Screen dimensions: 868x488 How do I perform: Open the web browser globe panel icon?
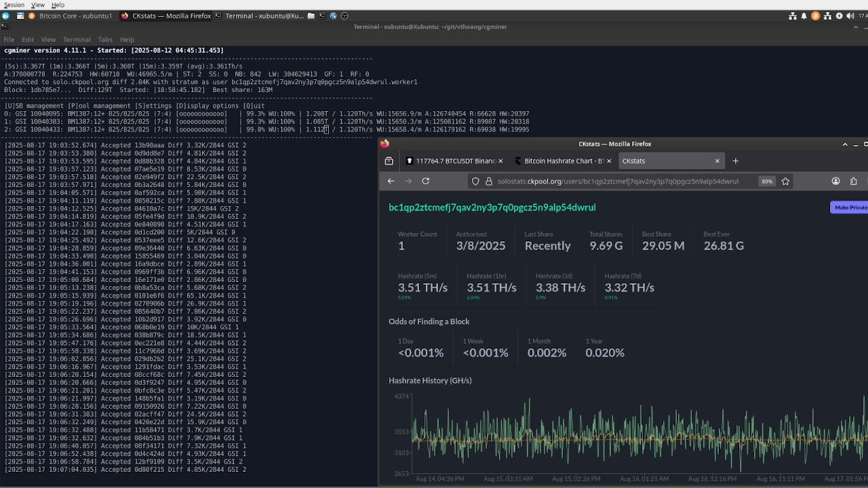coord(334,16)
